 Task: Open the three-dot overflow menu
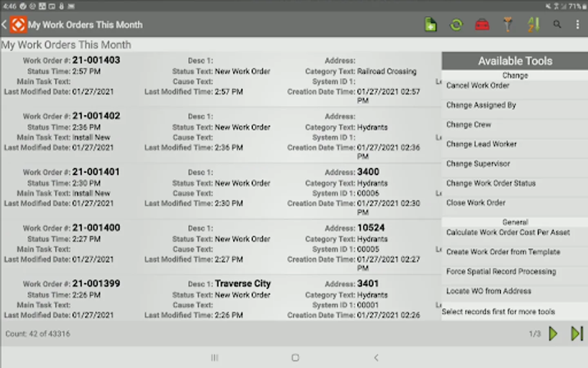[x=577, y=25]
